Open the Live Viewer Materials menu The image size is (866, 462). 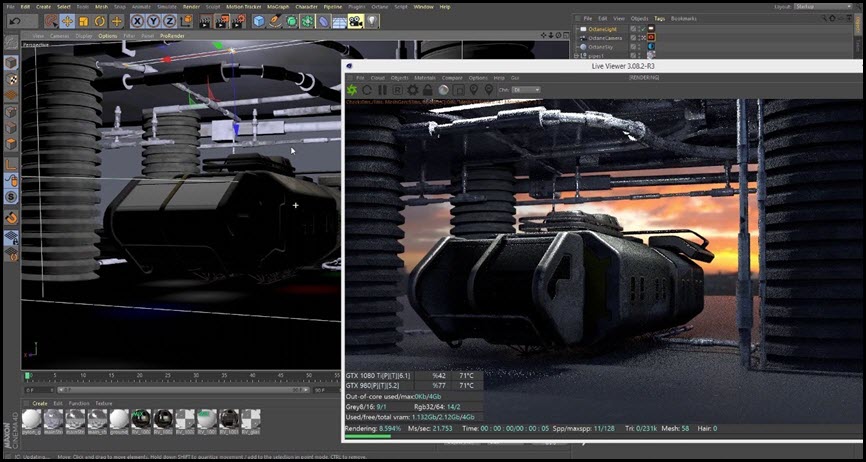425,78
